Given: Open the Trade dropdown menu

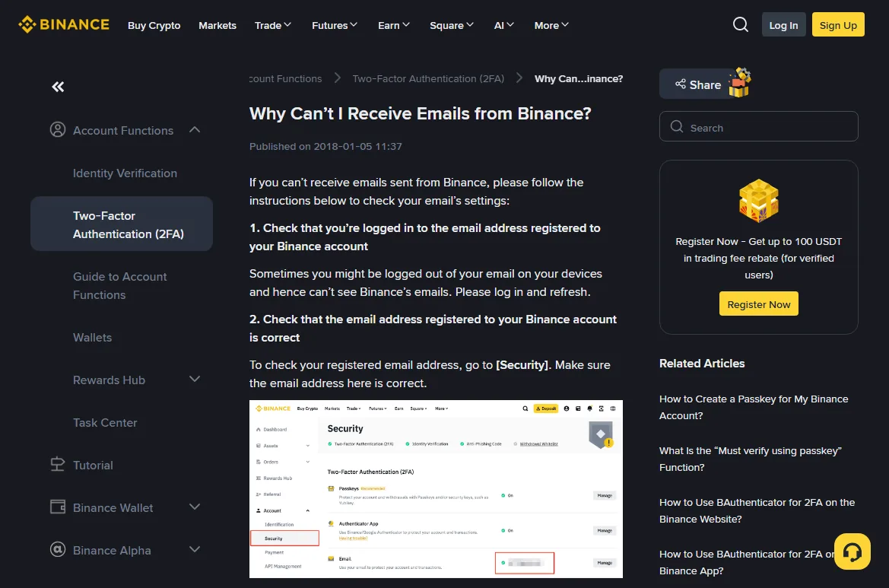Looking at the screenshot, I should point(273,25).
